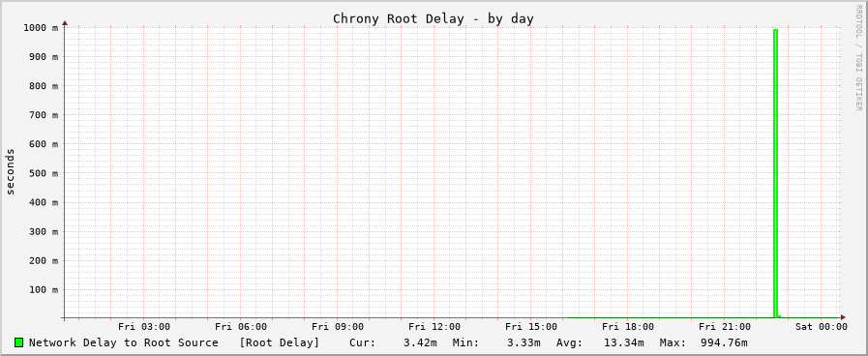Screen dimensions: 868x356
Task: Click the "Fri 06:00" time axis label
Action: pos(241,327)
